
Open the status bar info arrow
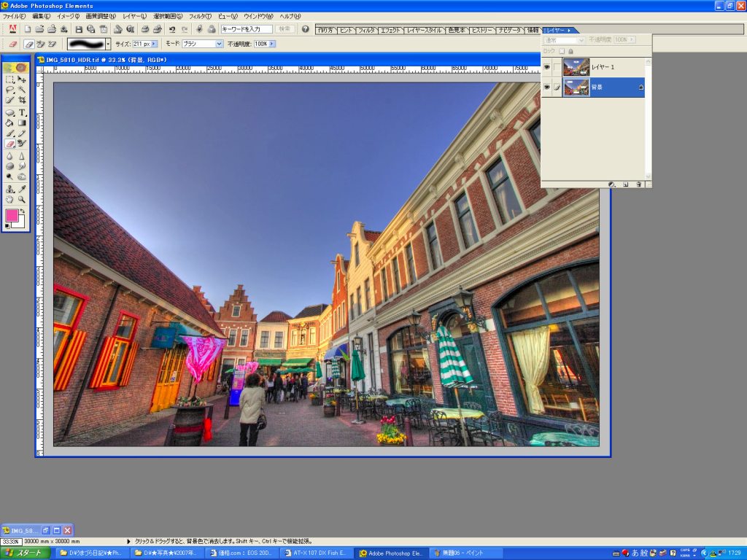(128, 542)
